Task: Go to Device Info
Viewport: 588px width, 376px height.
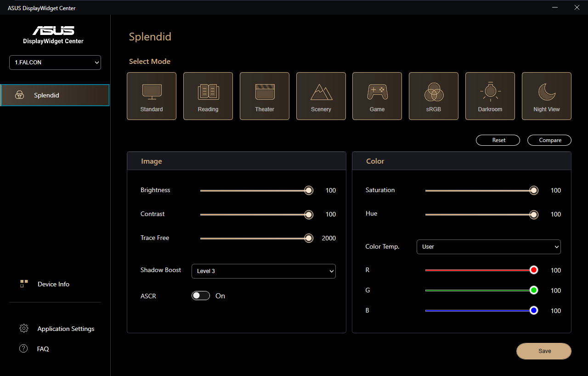Action: (53, 284)
